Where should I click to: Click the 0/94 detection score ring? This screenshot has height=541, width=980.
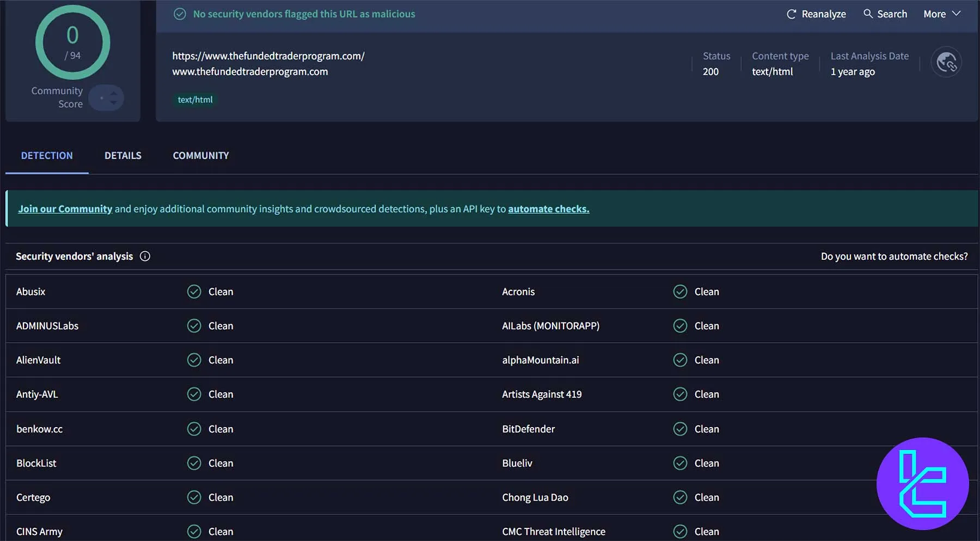[72, 42]
